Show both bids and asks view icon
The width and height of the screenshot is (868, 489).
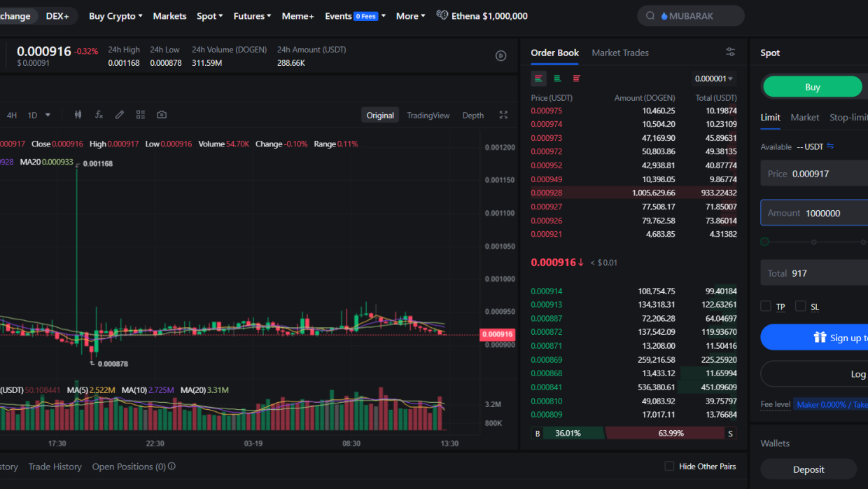[x=538, y=78]
